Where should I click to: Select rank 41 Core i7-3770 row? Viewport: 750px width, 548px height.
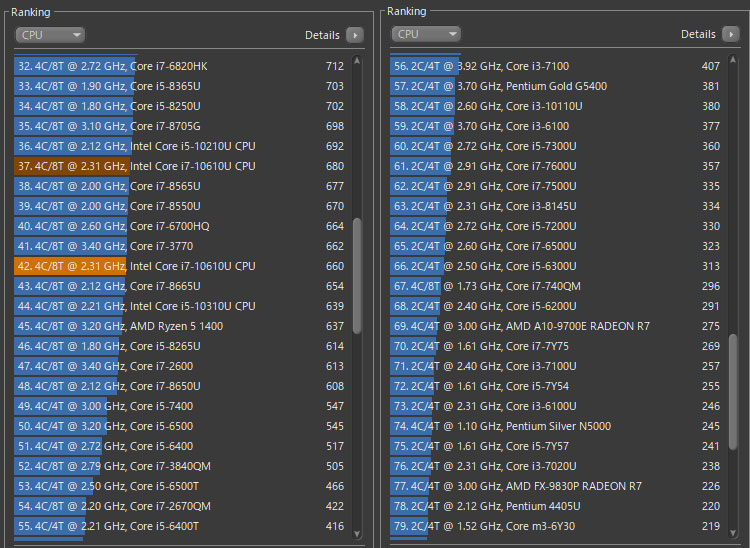coord(181,246)
